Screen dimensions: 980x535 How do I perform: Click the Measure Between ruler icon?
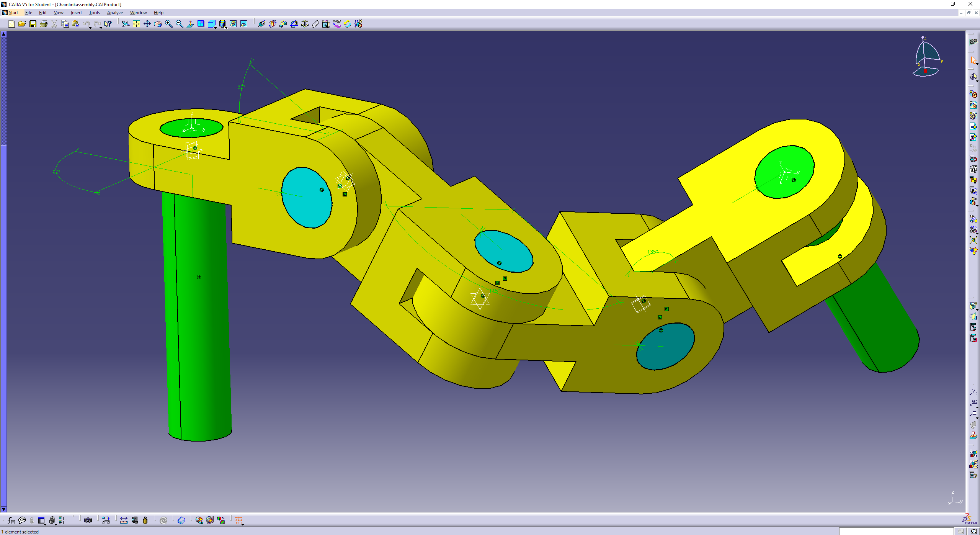coord(124,520)
